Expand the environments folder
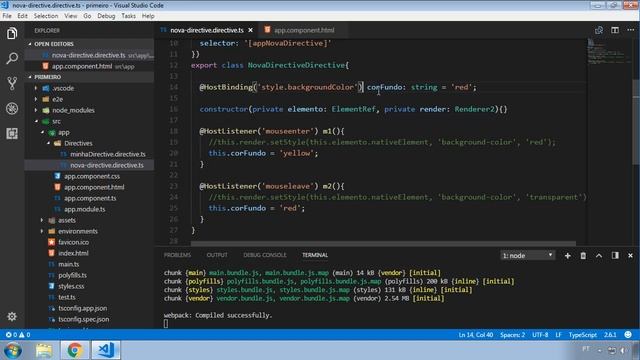The image size is (640, 360). (x=42, y=231)
